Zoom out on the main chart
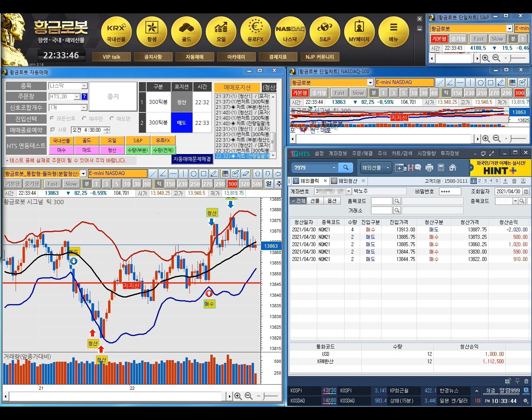Screen dimensions: 532x420 249,396
